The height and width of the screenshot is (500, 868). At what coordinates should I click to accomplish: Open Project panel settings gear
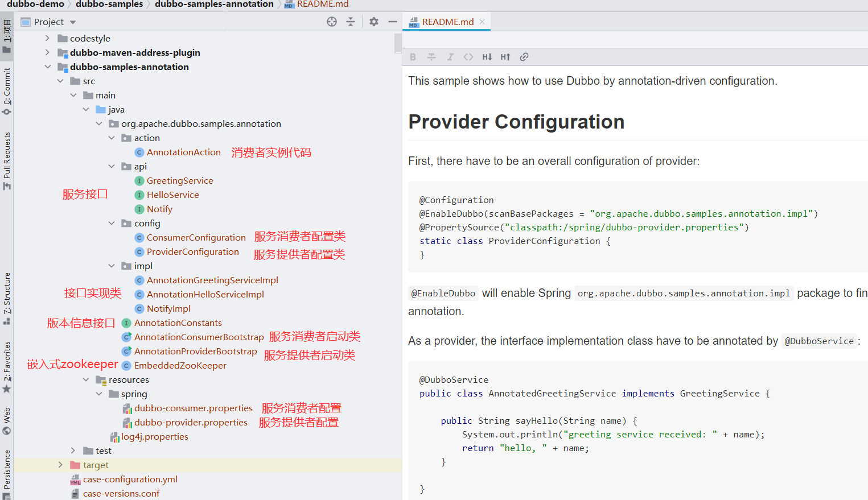click(373, 22)
